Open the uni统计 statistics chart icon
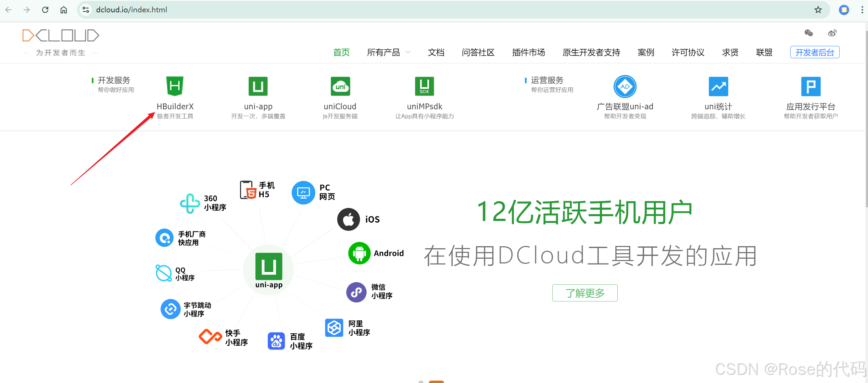This screenshot has width=868, height=383. [x=718, y=86]
